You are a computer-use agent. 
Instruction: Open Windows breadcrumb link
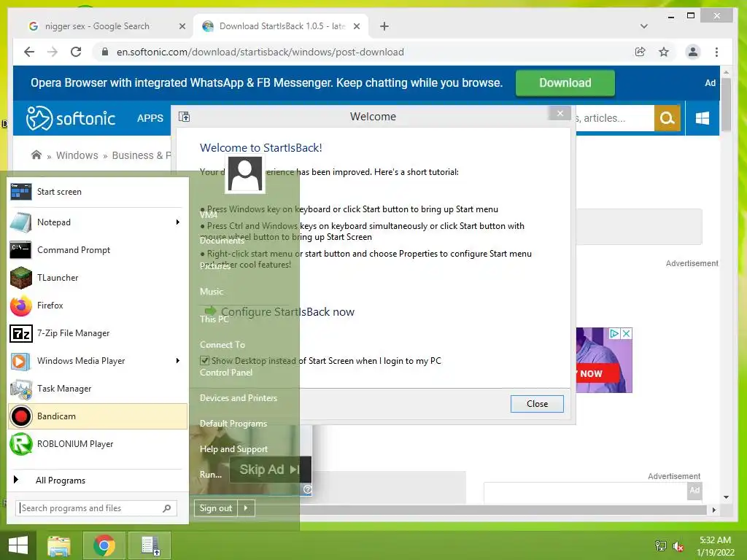click(x=77, y=155)
